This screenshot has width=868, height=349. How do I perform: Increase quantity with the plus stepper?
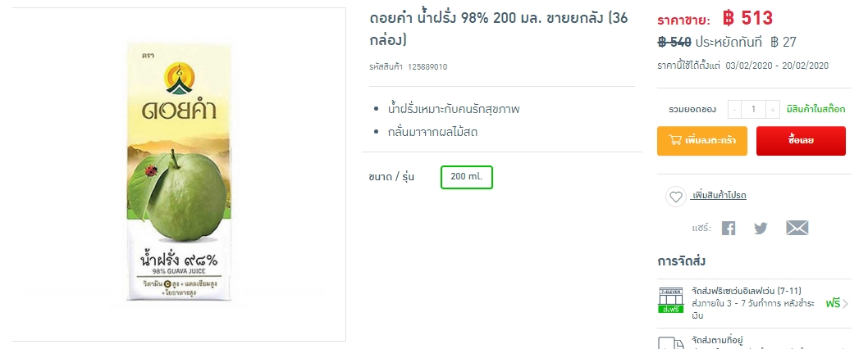(x=773, y=110)
